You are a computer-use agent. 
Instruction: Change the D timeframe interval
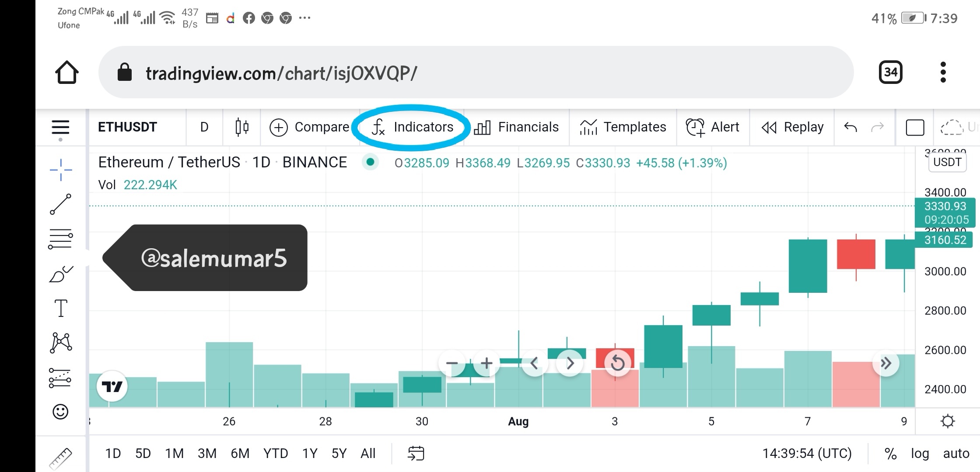[x=204, y=127]
